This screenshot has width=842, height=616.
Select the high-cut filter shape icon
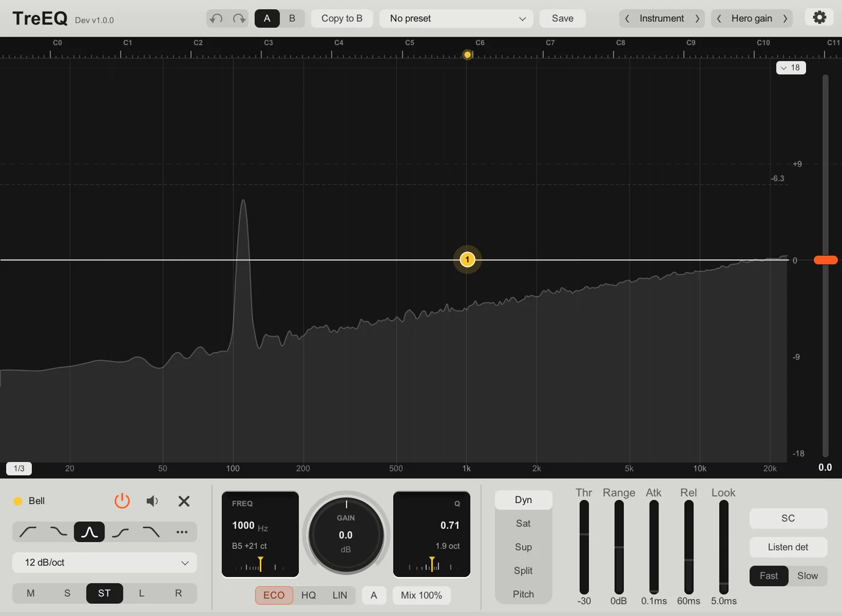click(151, 532)
